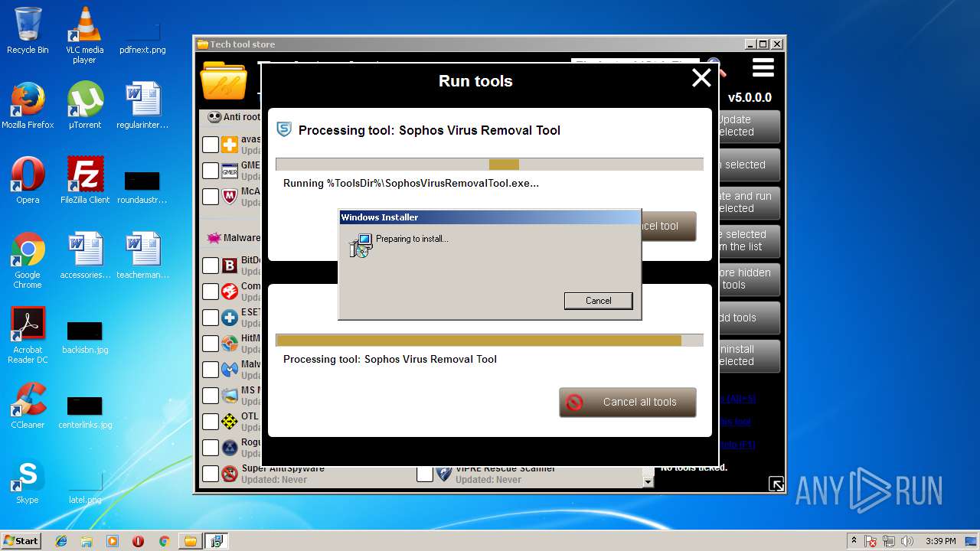The image size is (980, 551).
Task: Open the Start menu
Action: (21, 541)
